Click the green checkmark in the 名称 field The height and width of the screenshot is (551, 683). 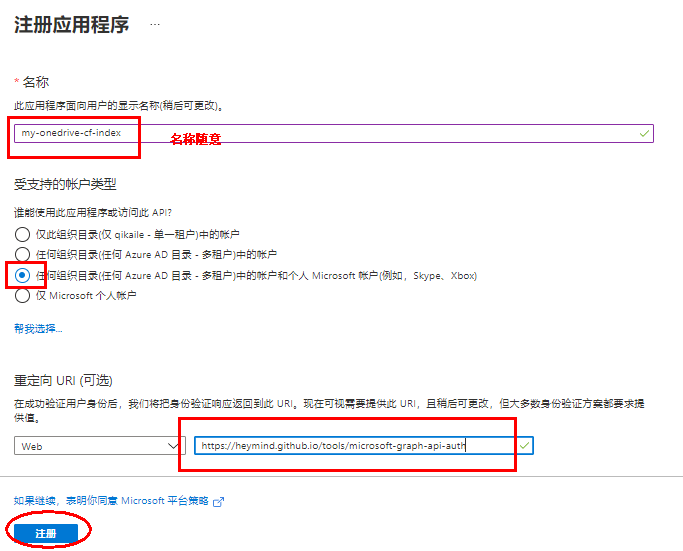pyautogui.click(x=643, y=133)
